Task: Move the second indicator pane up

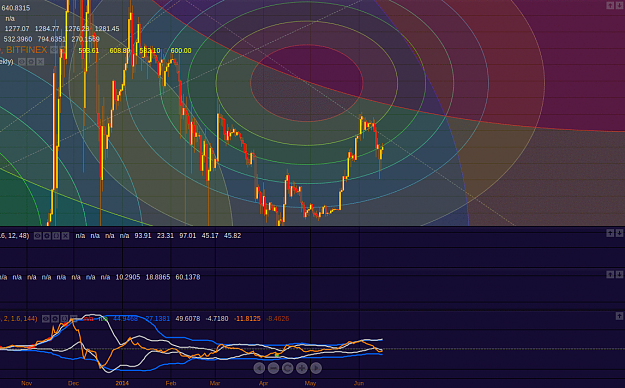Action: pyautogui.click(x=610, y=233)
